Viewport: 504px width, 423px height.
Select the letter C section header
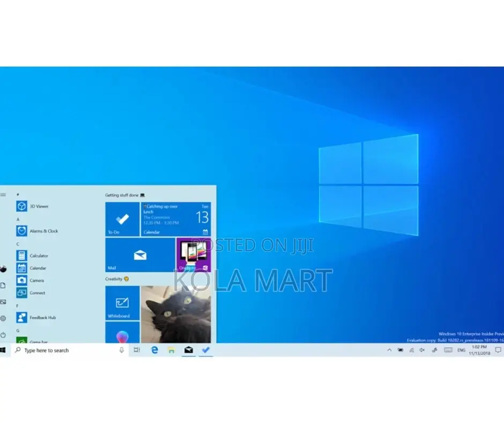click(x=18, y=244)
